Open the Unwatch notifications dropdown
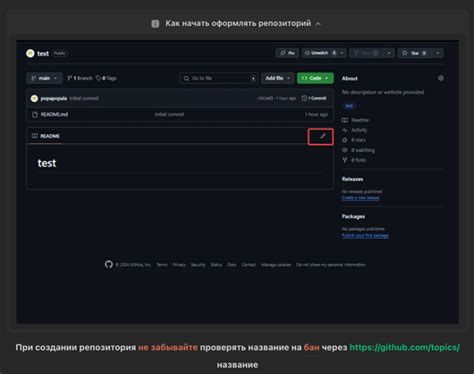Screen dimensions: 474x374 324,53
